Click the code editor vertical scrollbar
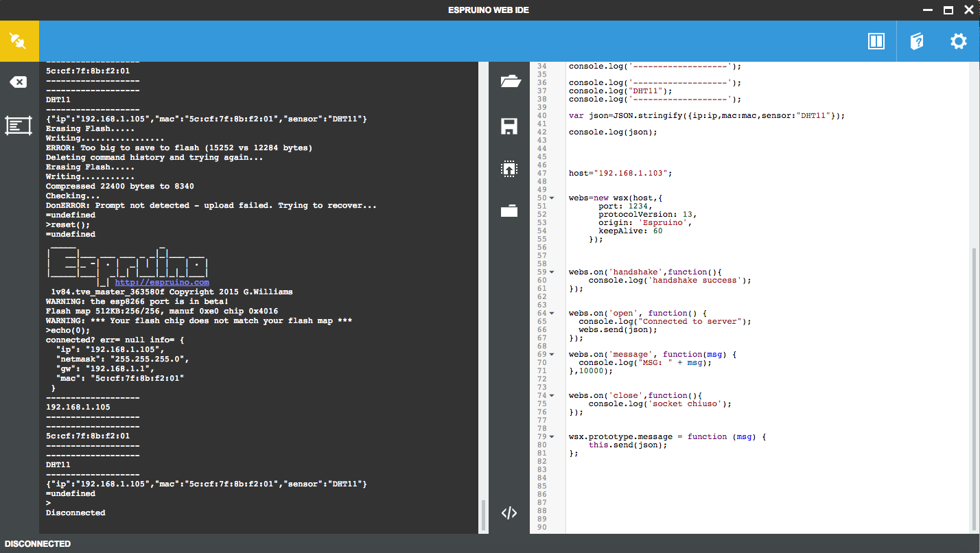The height and width of the screenshot is (553, 980). coord(975,389)
